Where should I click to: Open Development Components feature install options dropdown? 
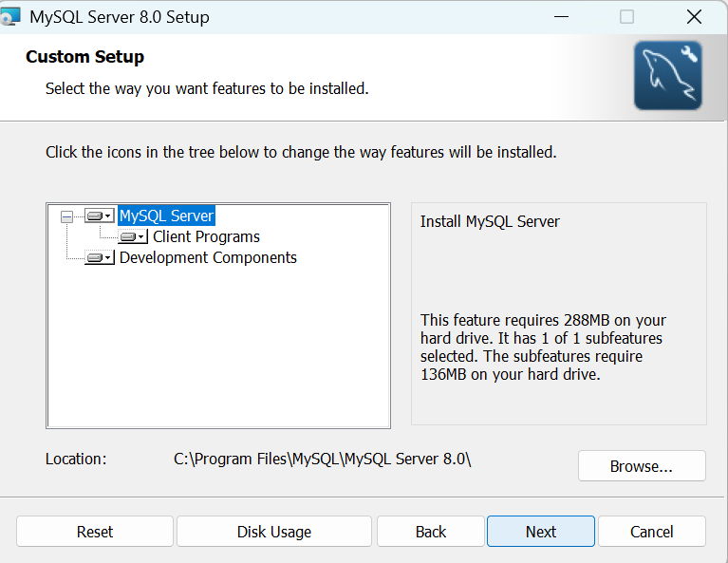100,258
